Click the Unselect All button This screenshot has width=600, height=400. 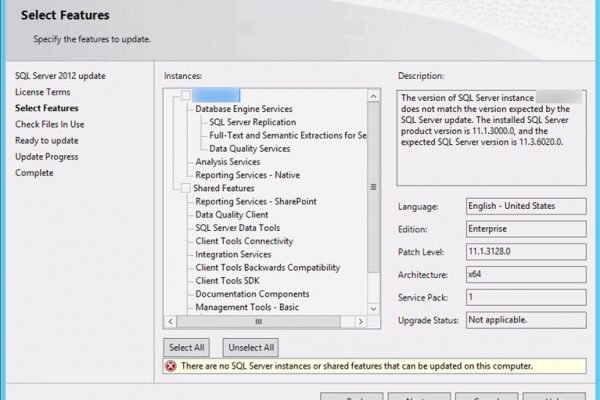(x=251, y=348)
